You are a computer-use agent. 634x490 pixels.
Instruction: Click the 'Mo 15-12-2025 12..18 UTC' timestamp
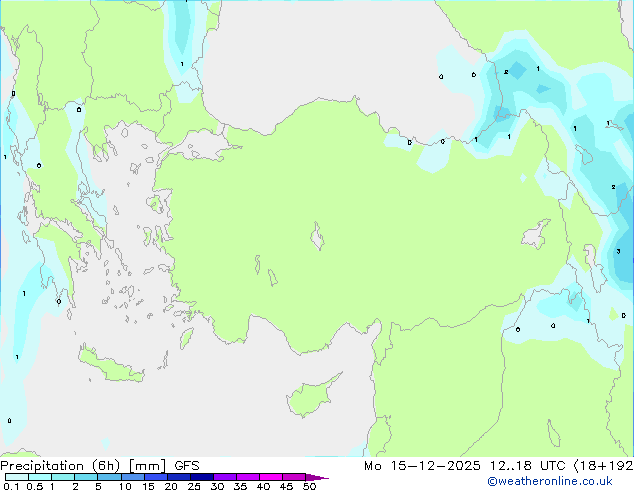464,466
